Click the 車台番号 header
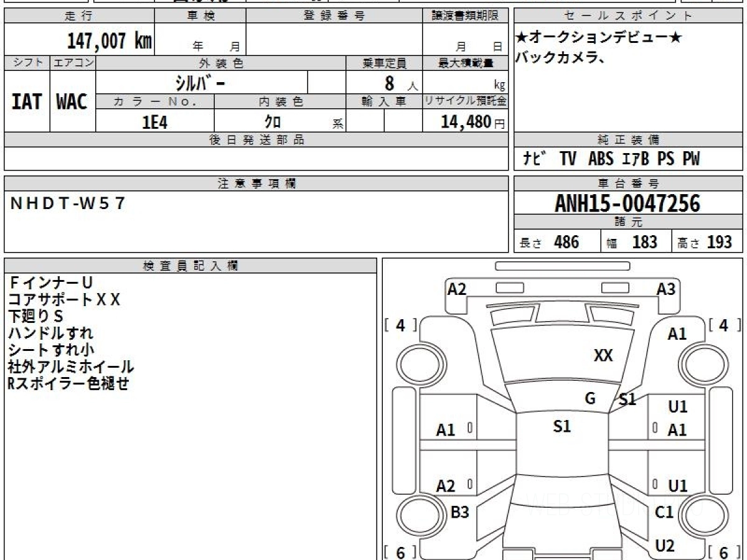 coord(629,184)
